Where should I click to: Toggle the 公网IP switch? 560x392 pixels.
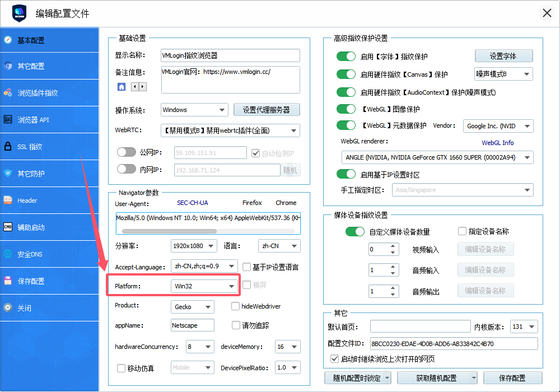pyautogui.click(x=127, y=152)
